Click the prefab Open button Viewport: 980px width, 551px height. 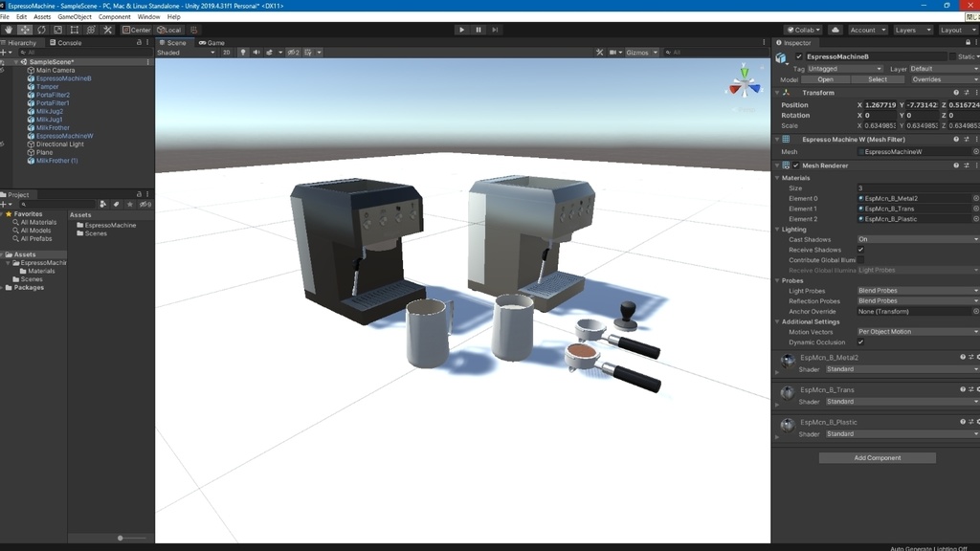tap(825, 79)
